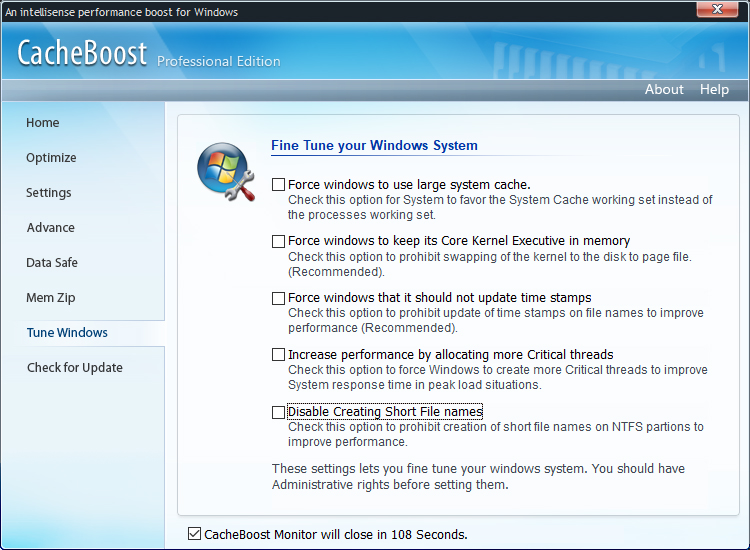Toggle not update time stamps option

(278, 298)
